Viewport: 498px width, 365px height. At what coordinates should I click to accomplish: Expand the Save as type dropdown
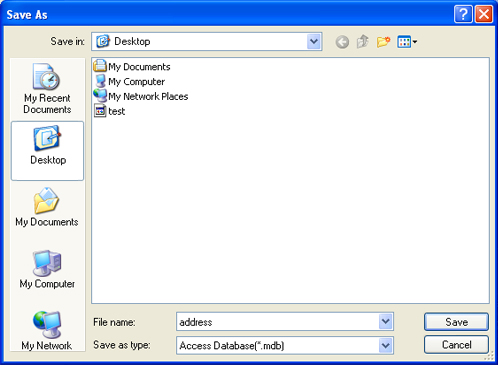tap(386, 345)
